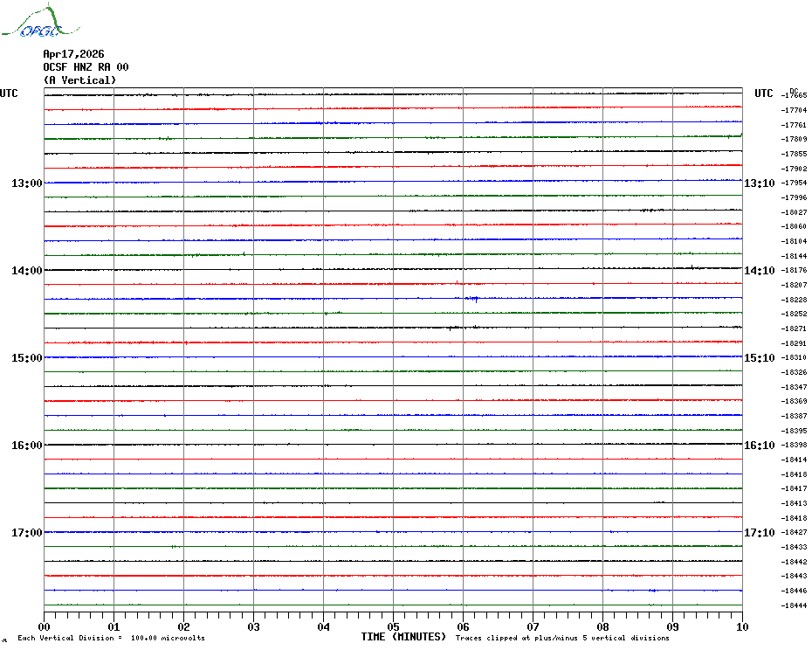Click the 10 minute tick on bottom axis

point(741,626)
